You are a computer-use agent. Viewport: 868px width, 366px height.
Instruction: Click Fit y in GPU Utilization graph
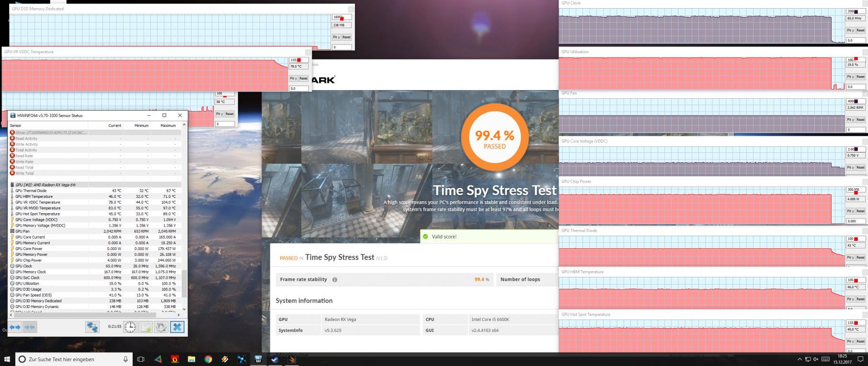click(x=850, y=77)
